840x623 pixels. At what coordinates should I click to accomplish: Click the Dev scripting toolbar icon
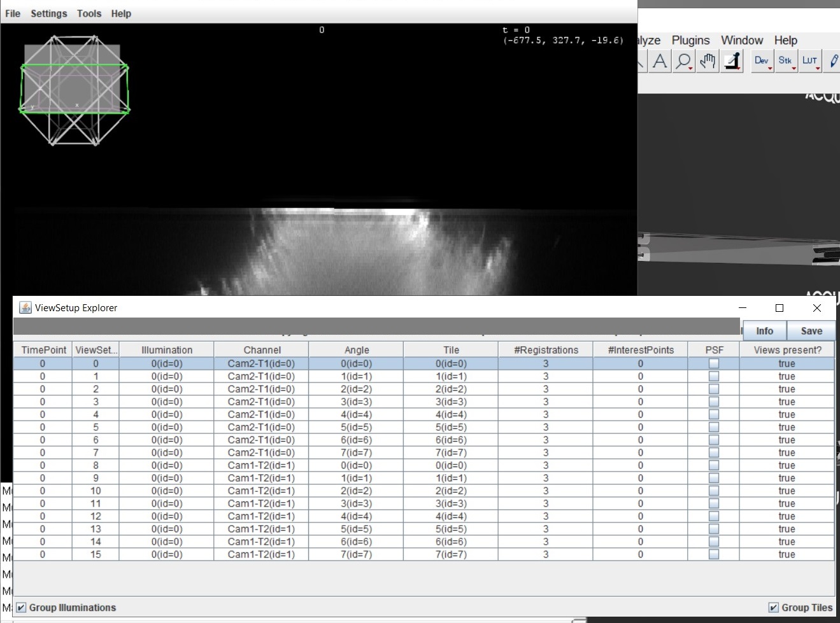click(761, 60)
